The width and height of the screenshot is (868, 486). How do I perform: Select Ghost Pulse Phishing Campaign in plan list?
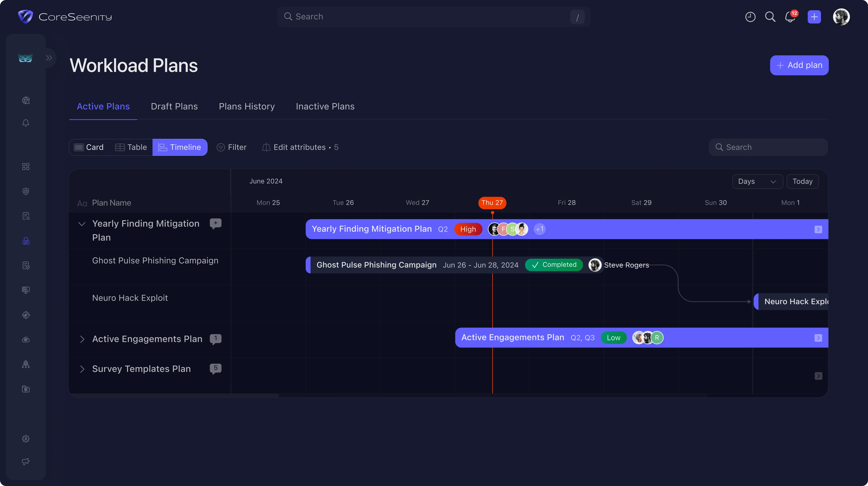pos(155,261)
